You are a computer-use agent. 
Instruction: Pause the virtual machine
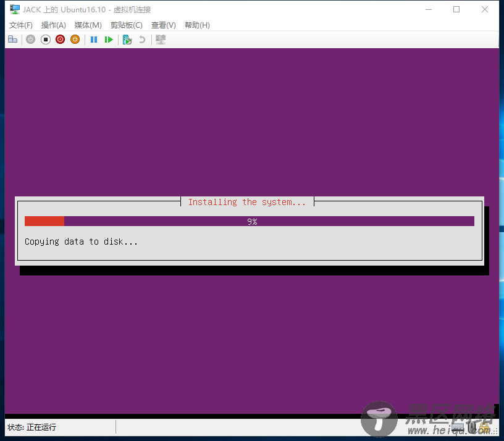(x=94, y=40)
